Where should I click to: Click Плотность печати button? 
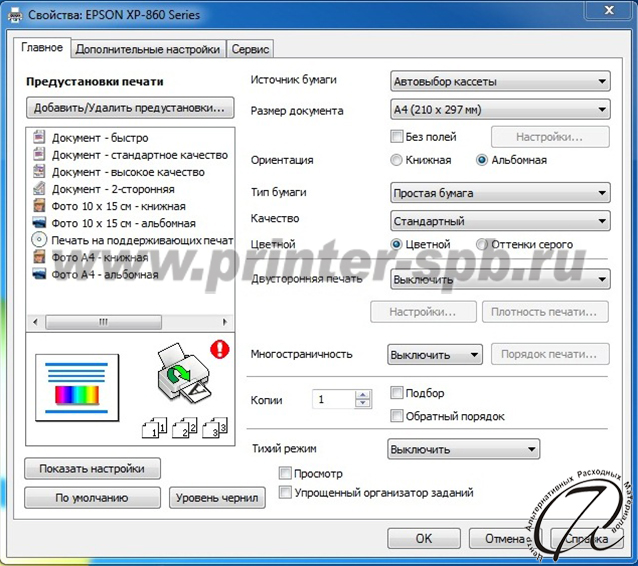coord(545,312)
